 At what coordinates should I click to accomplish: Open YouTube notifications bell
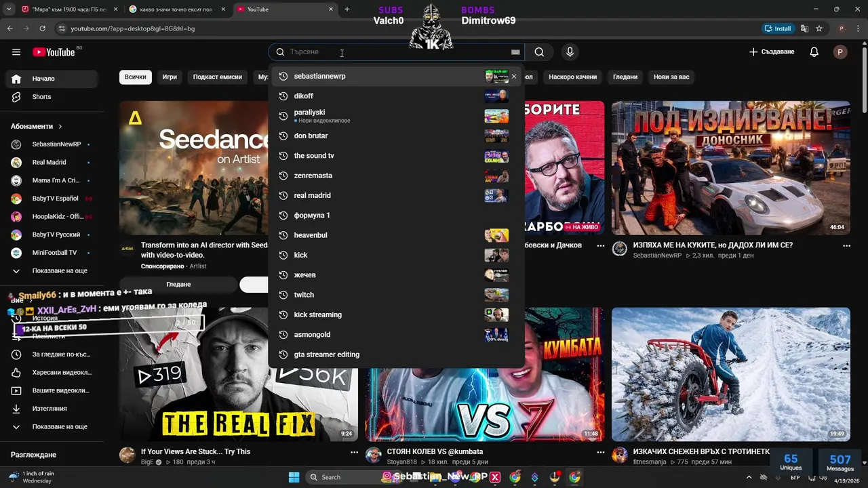(814, 52)
